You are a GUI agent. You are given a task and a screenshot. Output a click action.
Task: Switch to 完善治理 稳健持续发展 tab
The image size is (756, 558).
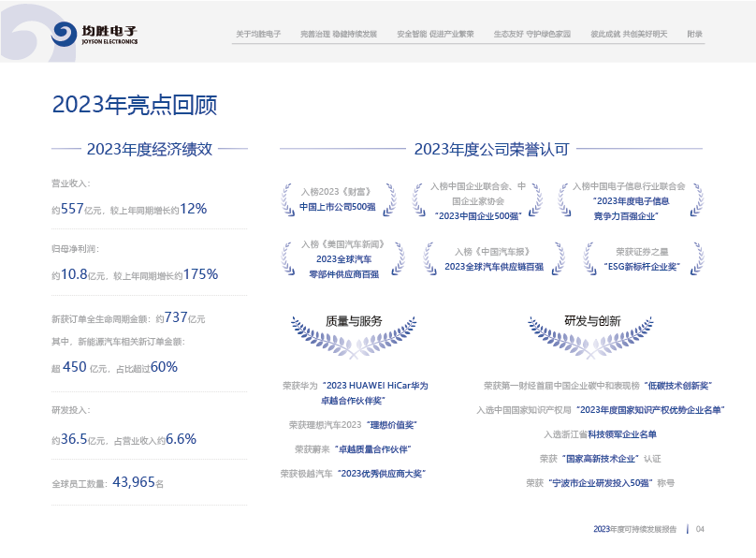pyautogui.click(x=339, y=34)
